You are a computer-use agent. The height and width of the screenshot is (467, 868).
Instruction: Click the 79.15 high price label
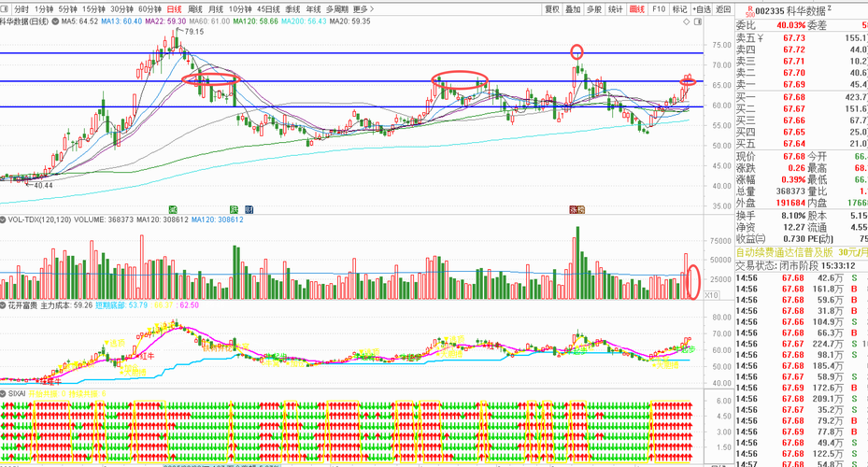[193, 32]
